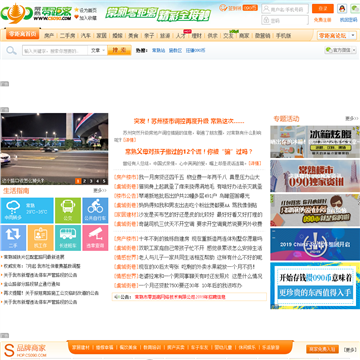This screenshot has height=360, width=360.
Task: Click the green WeChat icon at top right
Action: coord(355,9)
